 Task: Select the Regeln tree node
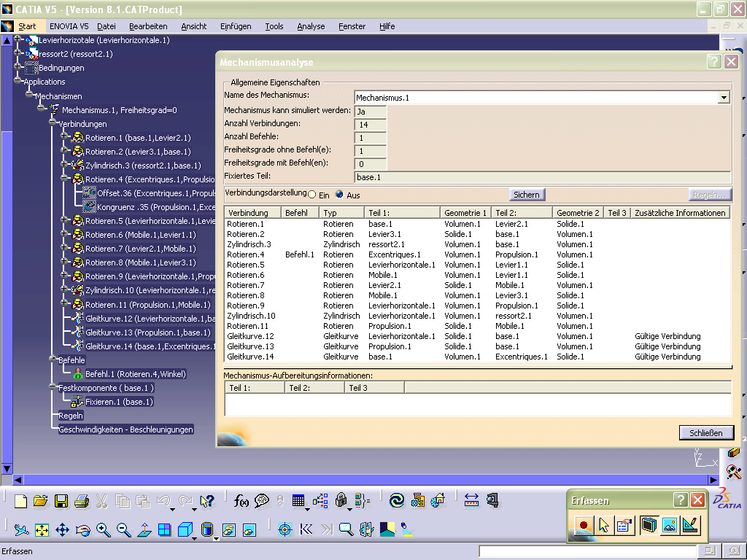pos(71,416)
